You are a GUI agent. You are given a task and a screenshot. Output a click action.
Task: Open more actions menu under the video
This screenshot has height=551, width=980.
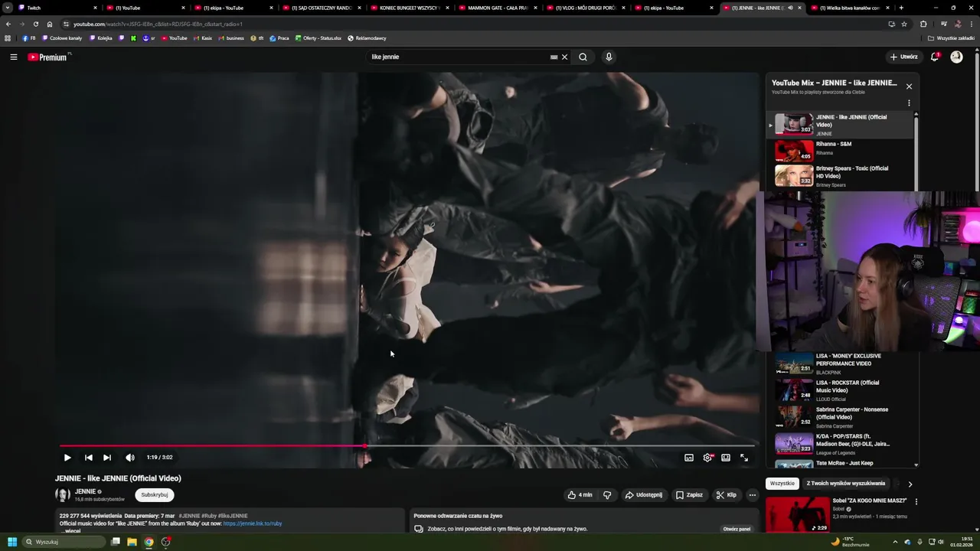click(x=752, y=495)
